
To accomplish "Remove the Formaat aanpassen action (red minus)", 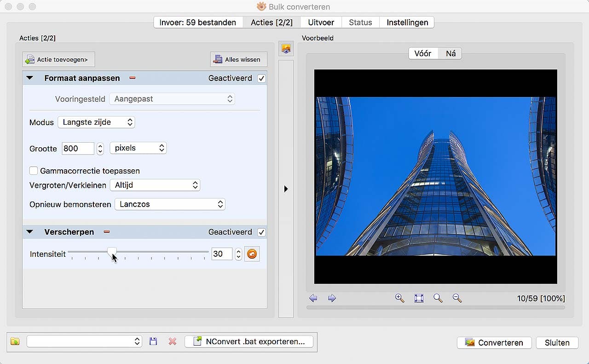I will [133, 78].
